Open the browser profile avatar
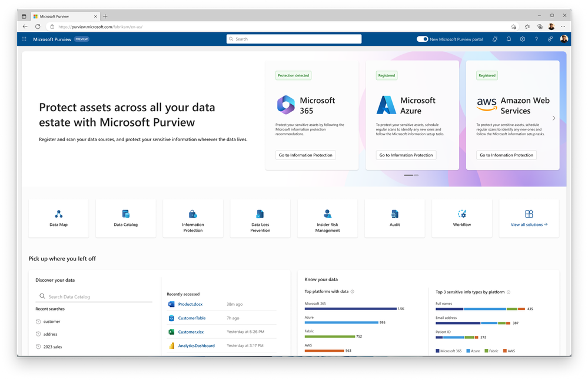The width and height of the screenshot is (588, 380). (552, 26)
